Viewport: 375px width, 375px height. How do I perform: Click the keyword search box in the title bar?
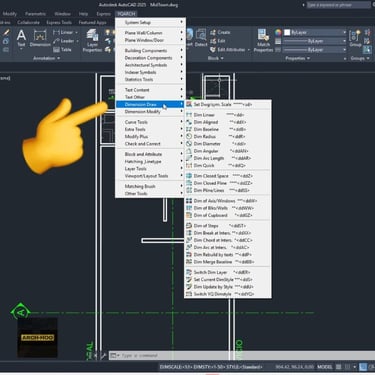(x=338, y=5)
